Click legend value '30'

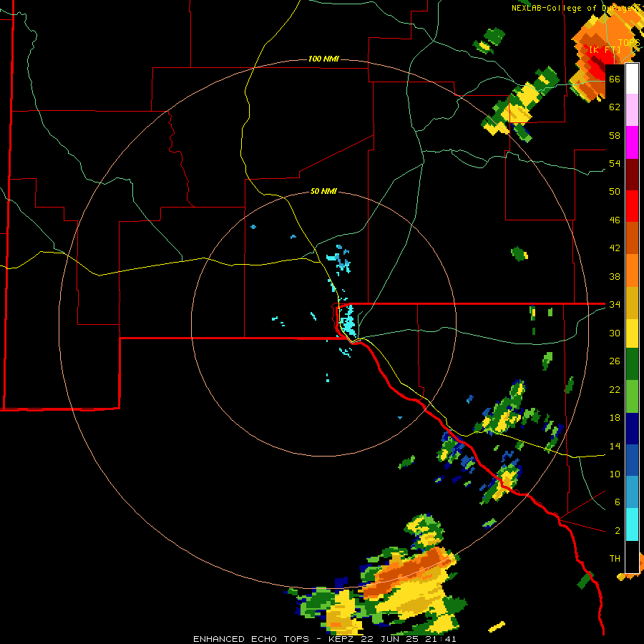pos(615,333)
